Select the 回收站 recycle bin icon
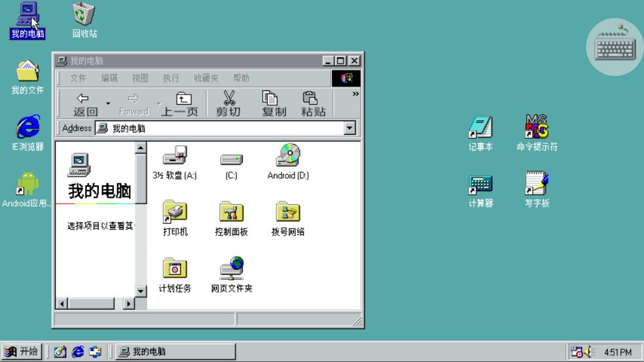644x362 pixels. tap(84, 20)
